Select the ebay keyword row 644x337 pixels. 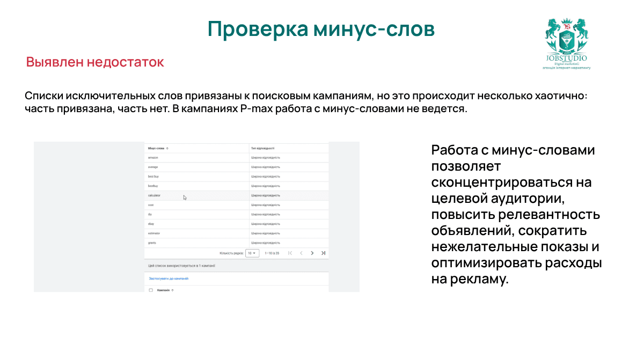237,224
